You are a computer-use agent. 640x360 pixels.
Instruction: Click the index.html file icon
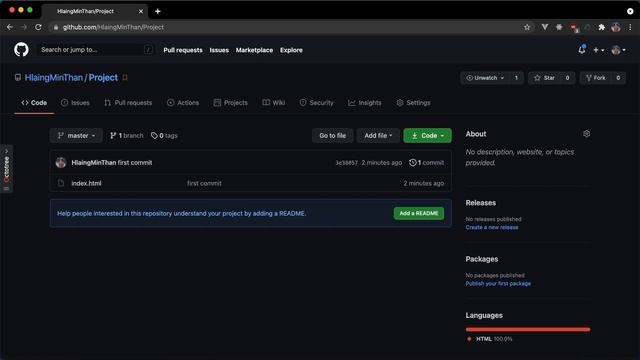tap(61, 183)
